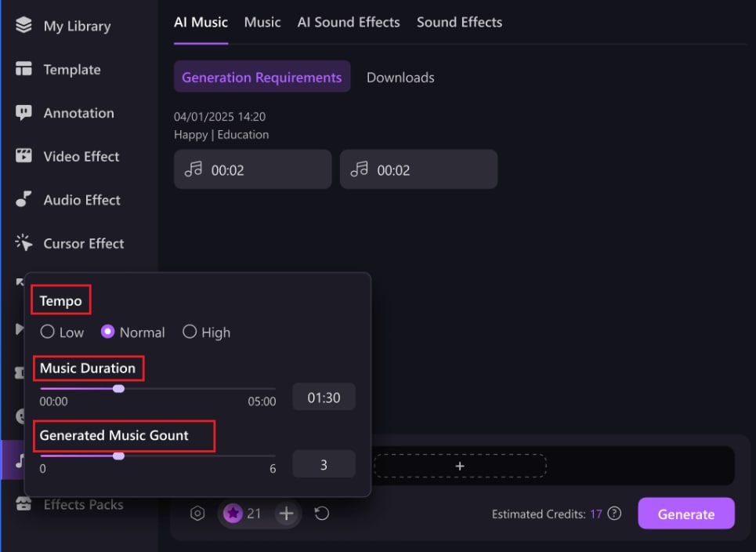This screenshot has width=756, height=552.
Task: Open the hexagon settings icon beside credits
Action: pos(197,514)
